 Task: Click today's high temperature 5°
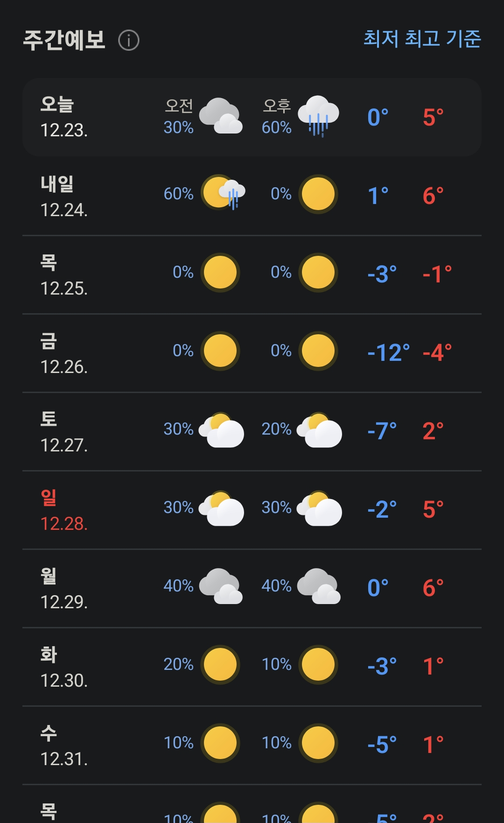tap(433, 117)
